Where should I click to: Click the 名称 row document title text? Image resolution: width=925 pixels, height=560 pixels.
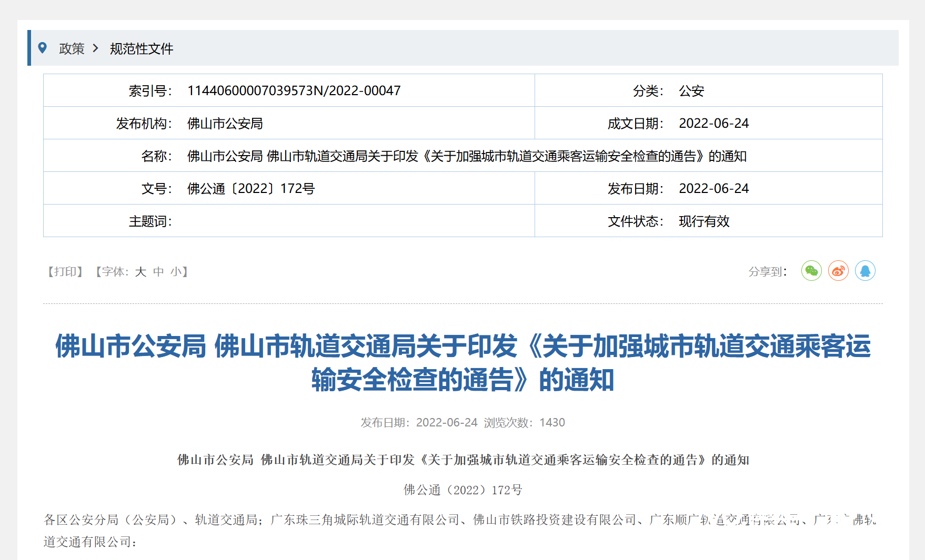(467, 156)
